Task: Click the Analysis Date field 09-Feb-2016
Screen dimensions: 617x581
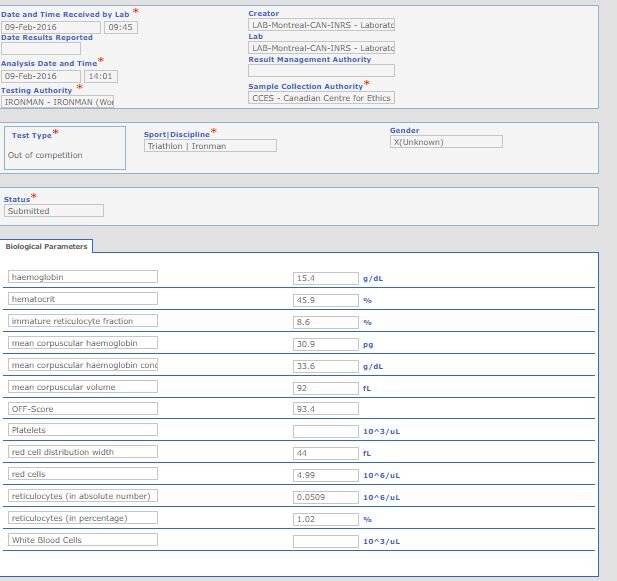Action: click(41, 76)
